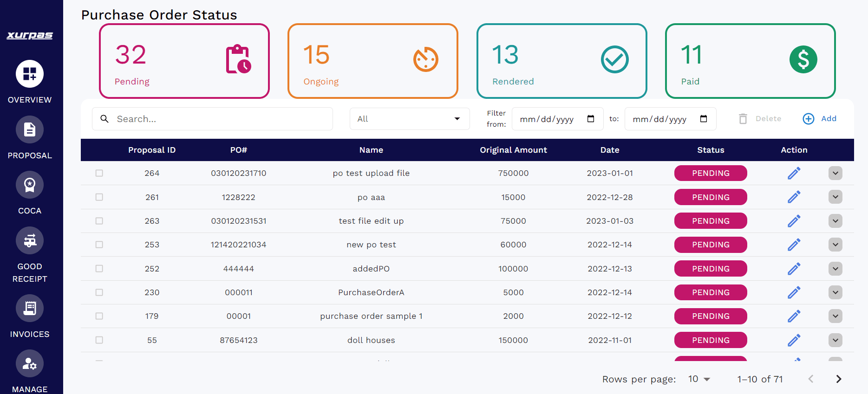The width and height of the screenshot is (868, 394).
Task: Select the Paid status card
Action: [x=751, y=61]
